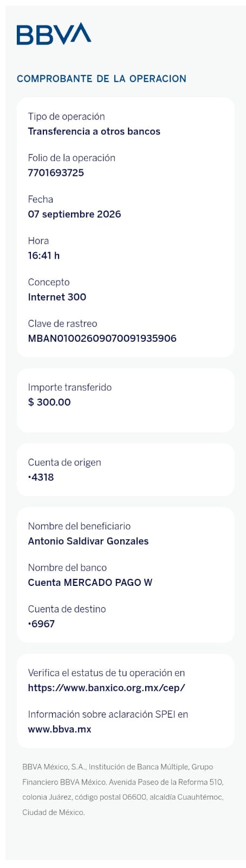Click the BBVA logo at top

point(54,34)
